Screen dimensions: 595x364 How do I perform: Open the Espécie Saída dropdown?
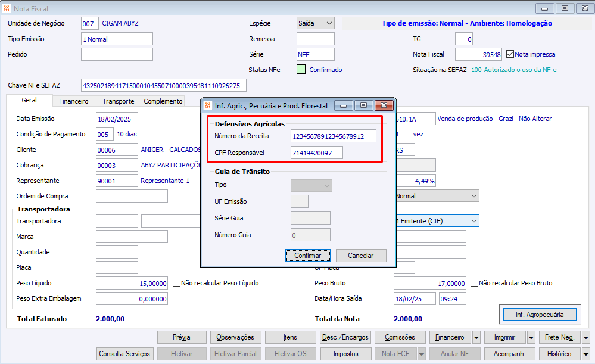pyautogui.click(x=315, y=23)
